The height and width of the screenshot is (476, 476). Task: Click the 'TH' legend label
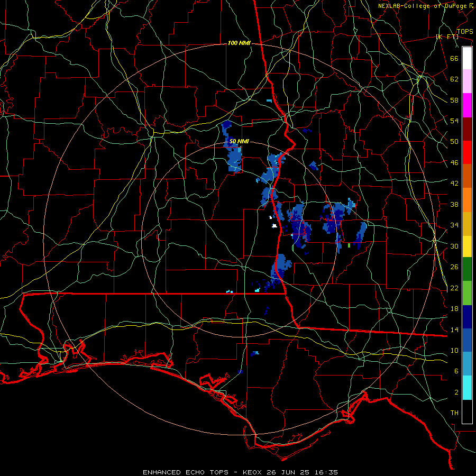pyautogui.click(x=454, y=413)
